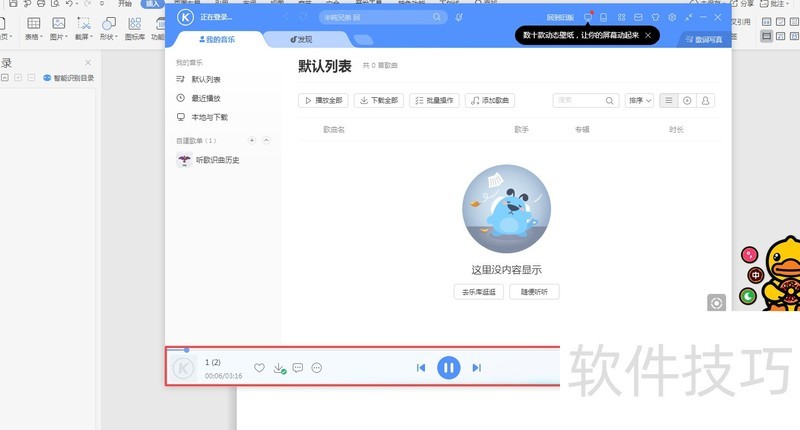Click the playlist search magnifier
The image size is (800, 430).
point(610,100)
